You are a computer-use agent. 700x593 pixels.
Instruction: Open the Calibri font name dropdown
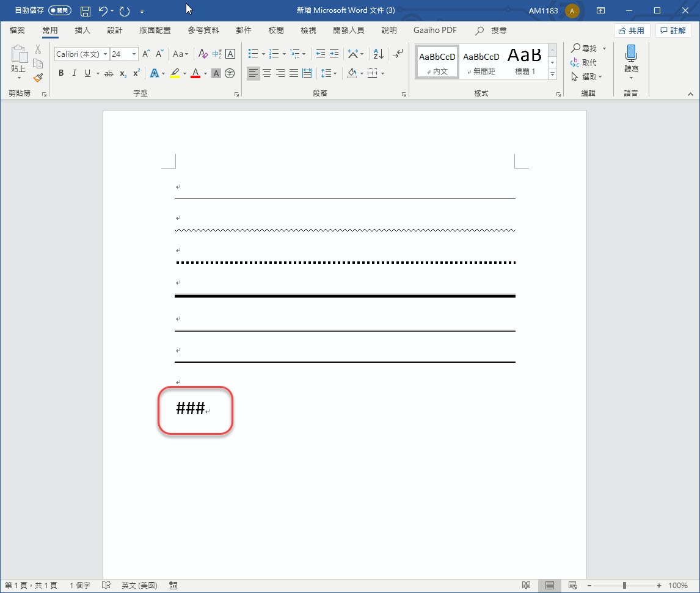(x=105, y=54)
